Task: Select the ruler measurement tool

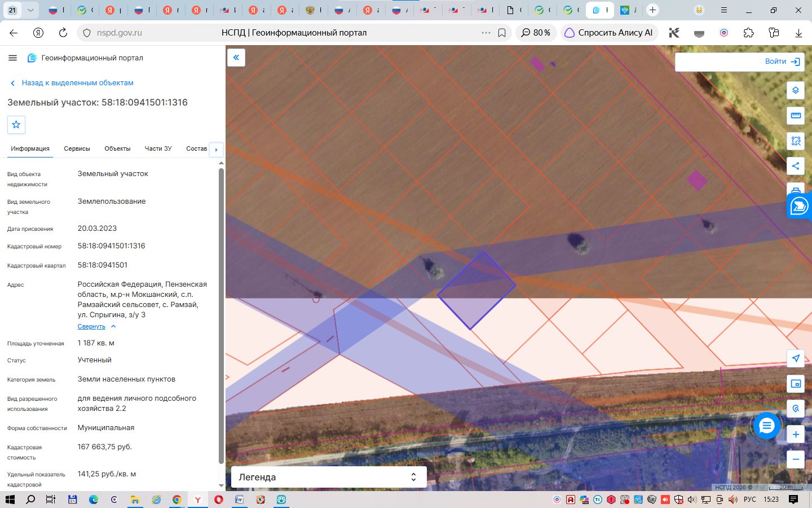Action: point(796,116)
